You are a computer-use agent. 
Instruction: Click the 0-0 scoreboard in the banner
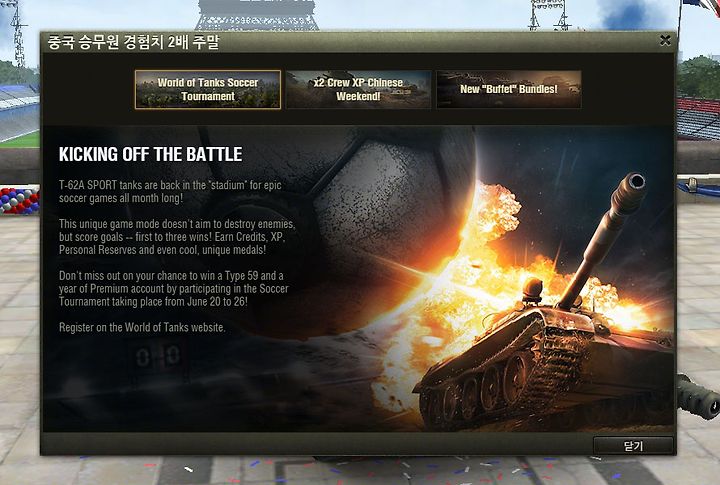pos(157,356)
